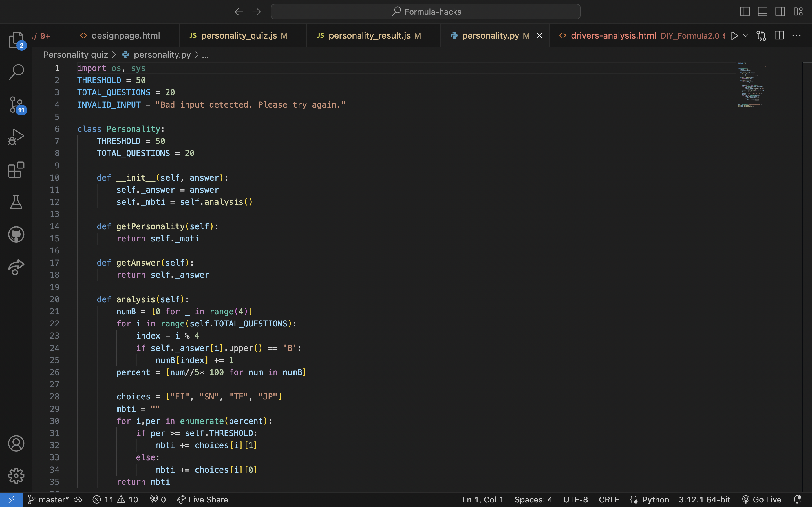Click the Formula-hacks command center search box

point(425,12)
